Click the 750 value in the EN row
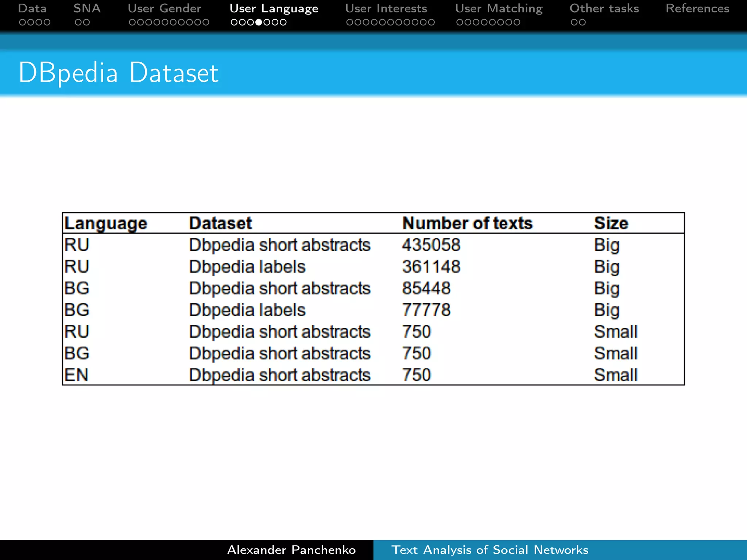This screenshot has width=747, height=560. pos(417,375)
